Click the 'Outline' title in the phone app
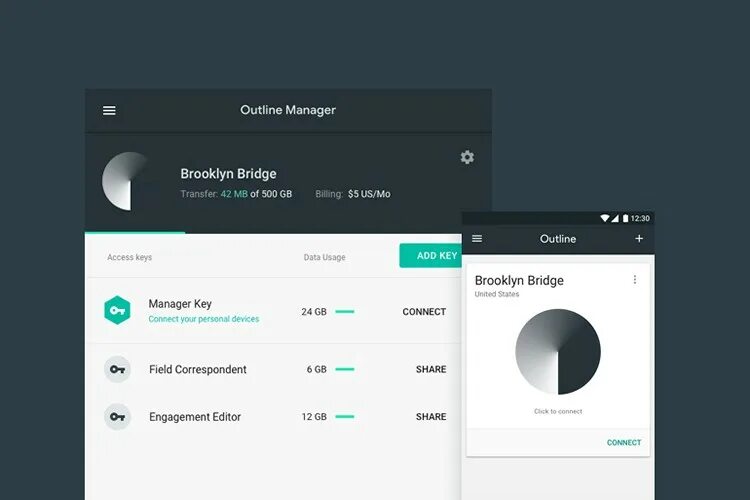 pyautogui.click(x=558, y=239)
